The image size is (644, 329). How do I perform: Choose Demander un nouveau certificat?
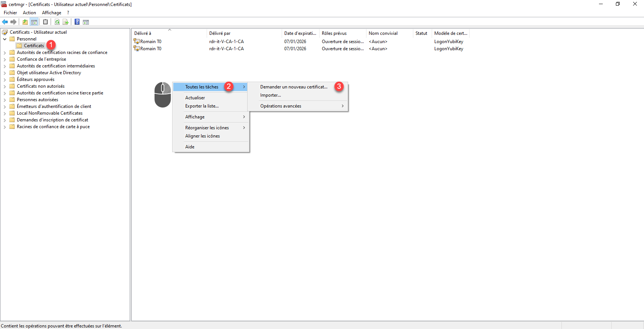tap(293, 87)
